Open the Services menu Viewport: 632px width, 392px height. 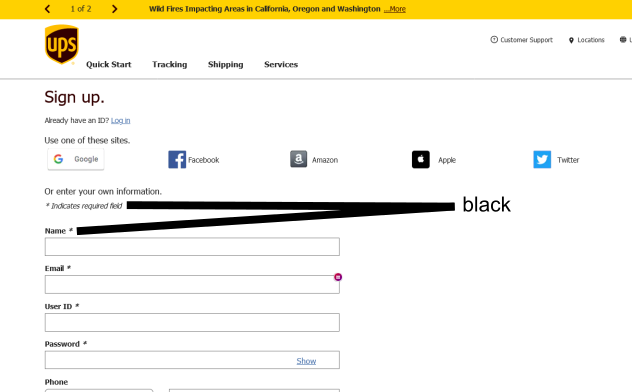click(x=281, y=64)
